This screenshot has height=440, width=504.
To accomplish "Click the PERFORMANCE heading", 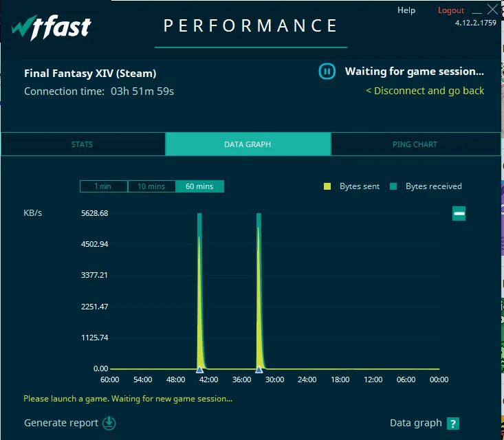I will [250, 25].
